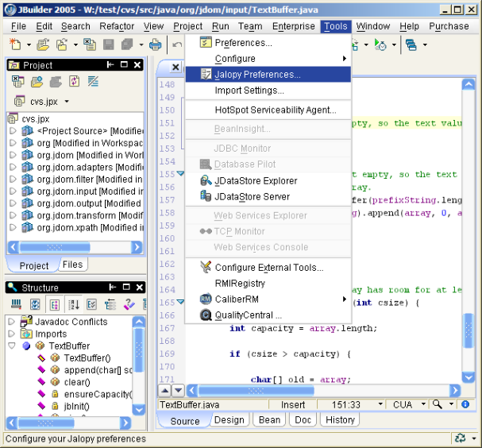Image resolution: width=482 pixels, height=448 pixels.
Task: Click the Messages toolbar icon
Action: tap(411, 45)
